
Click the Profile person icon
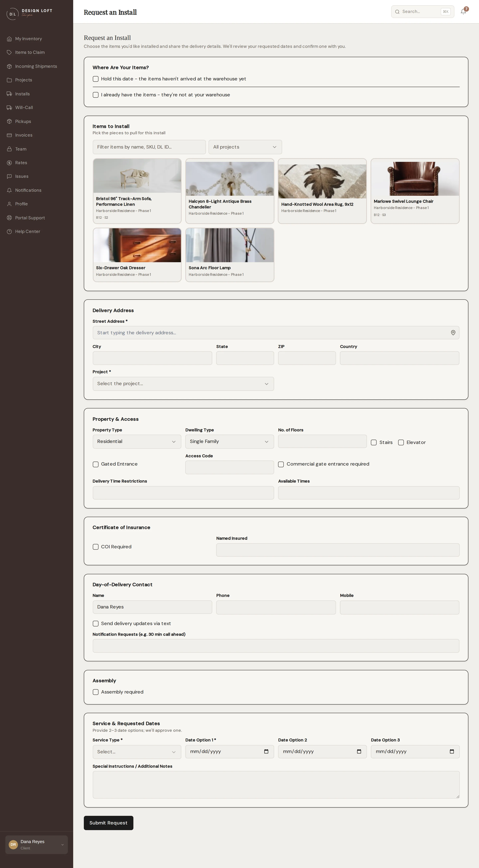click(9, 204)
